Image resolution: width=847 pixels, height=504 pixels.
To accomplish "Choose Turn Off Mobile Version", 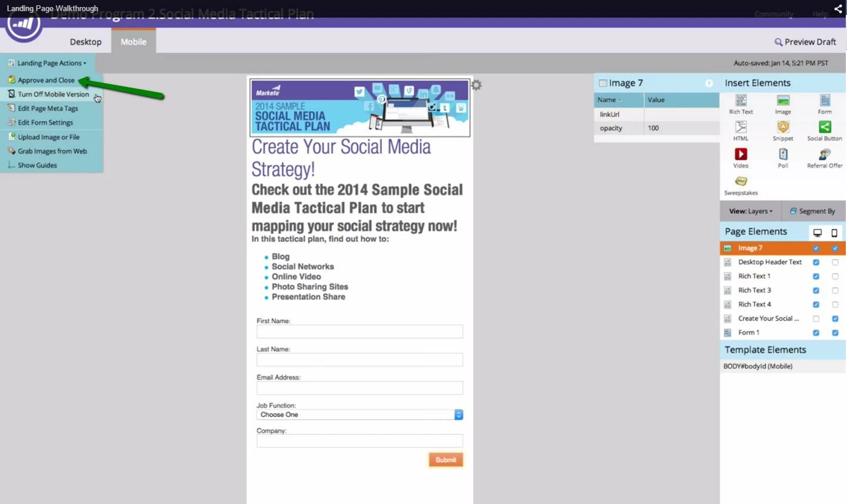I will click(x=53, y=94).
